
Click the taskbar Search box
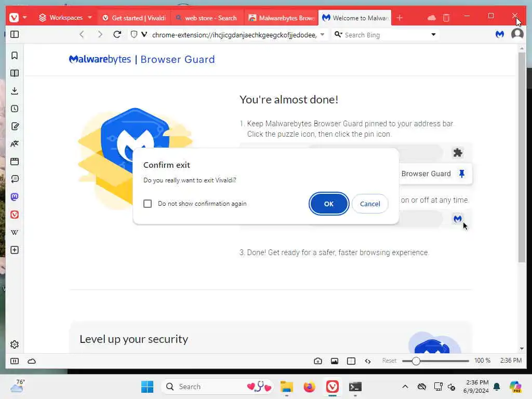pos(217,387)
